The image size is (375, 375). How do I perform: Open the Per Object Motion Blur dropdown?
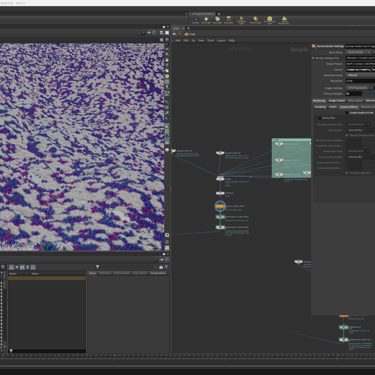[x=358, y=124]
